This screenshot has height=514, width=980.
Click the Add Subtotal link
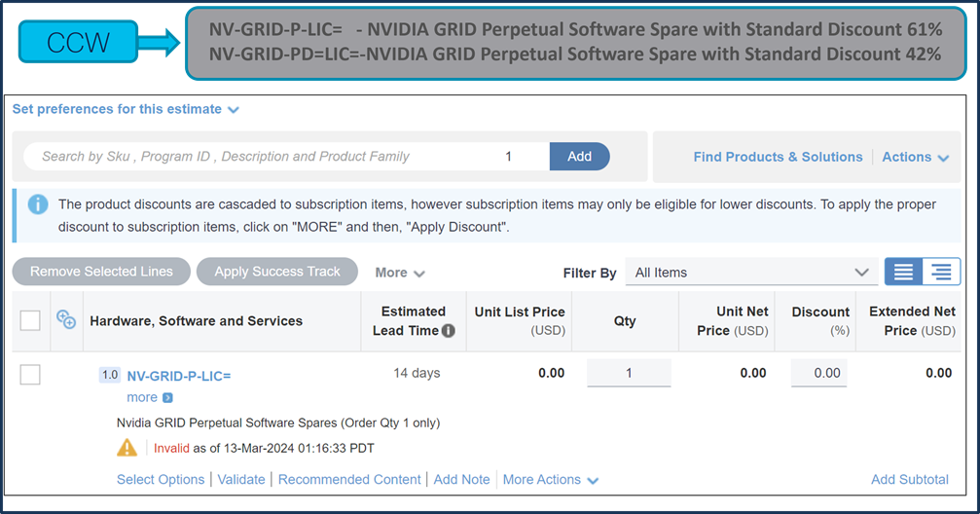(x=910, y=480)
